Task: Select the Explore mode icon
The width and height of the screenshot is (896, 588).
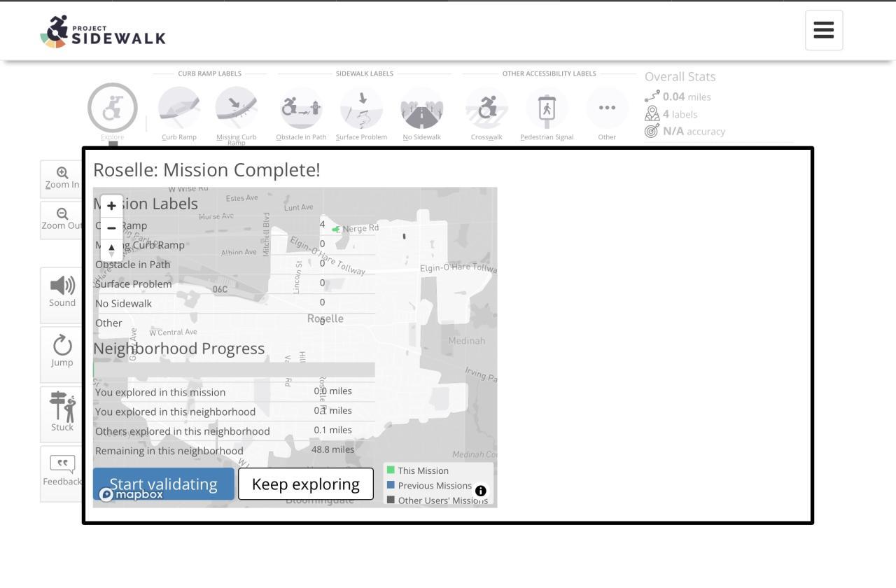Action: pyautogui.click(x=112, y=108)
